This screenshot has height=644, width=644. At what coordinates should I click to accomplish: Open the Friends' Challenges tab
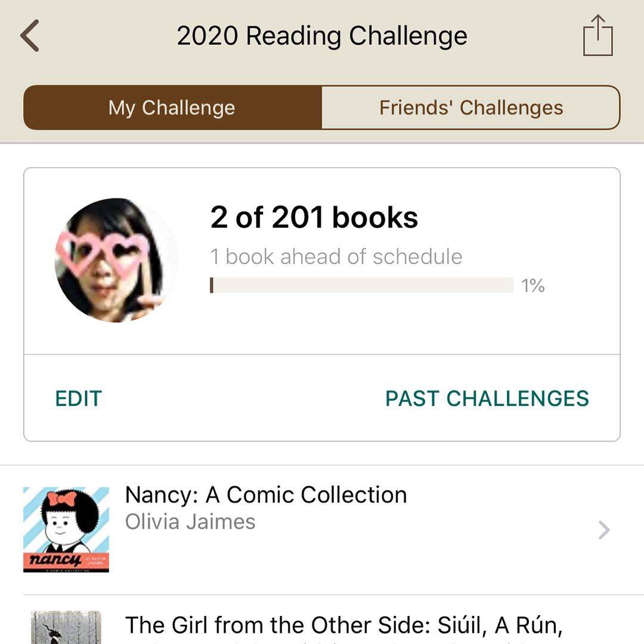[471, 108]
